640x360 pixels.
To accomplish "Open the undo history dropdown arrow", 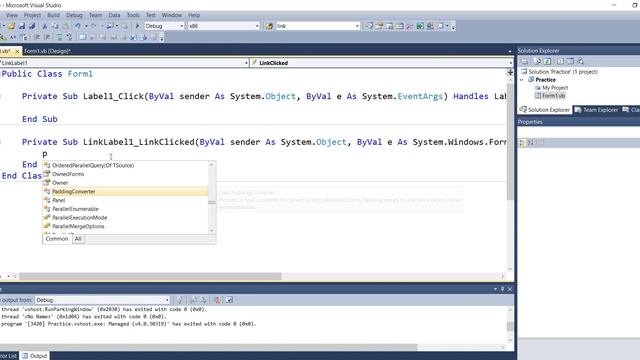I will point(86,26).
